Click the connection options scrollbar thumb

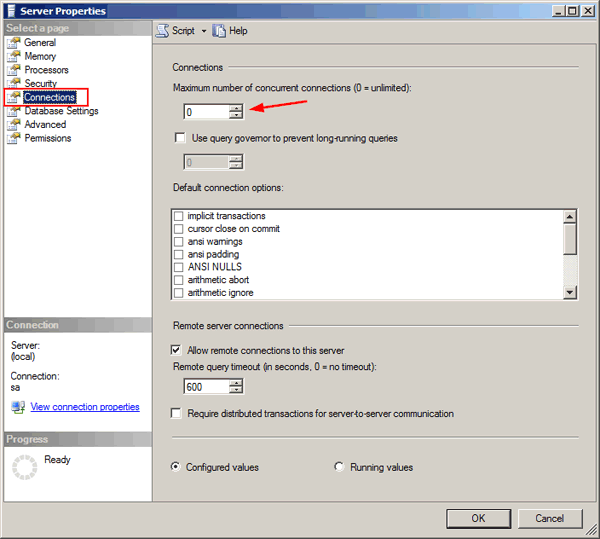(570, 239)
